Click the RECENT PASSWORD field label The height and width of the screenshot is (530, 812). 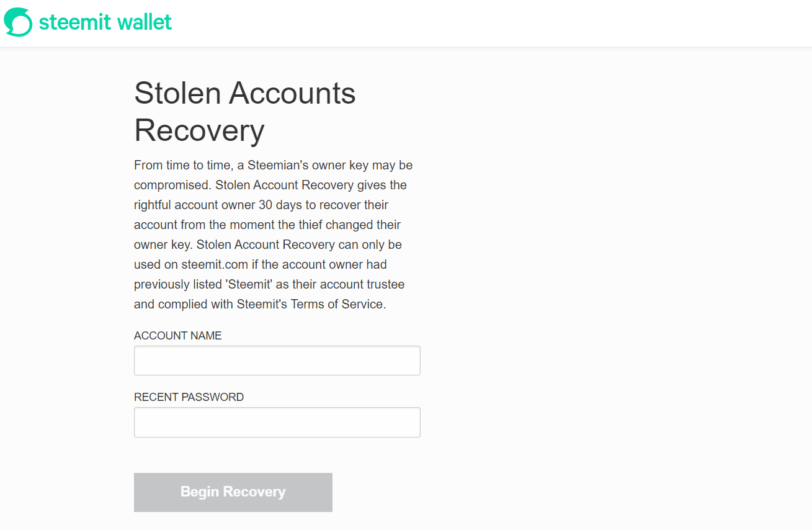click(x=189, y=397)
